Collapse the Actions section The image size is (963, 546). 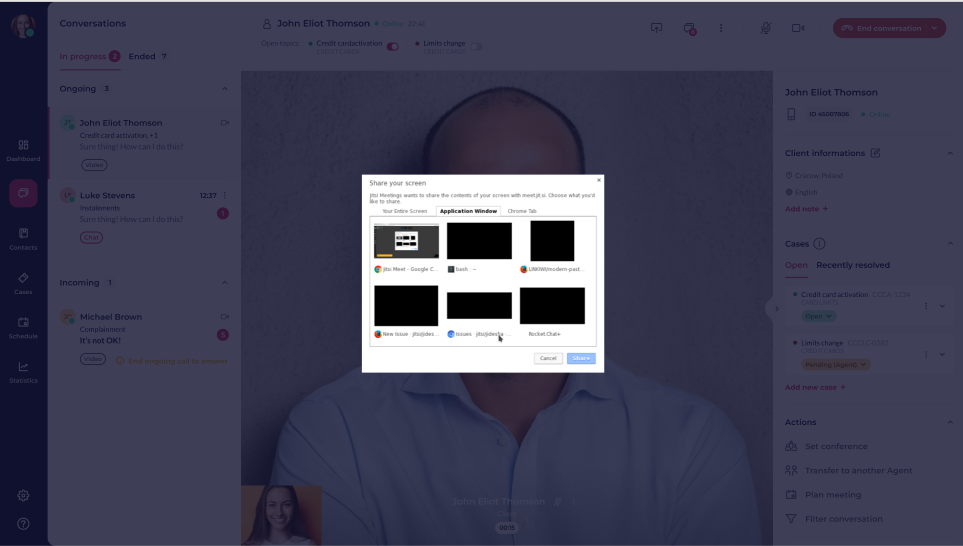[950, 423]
